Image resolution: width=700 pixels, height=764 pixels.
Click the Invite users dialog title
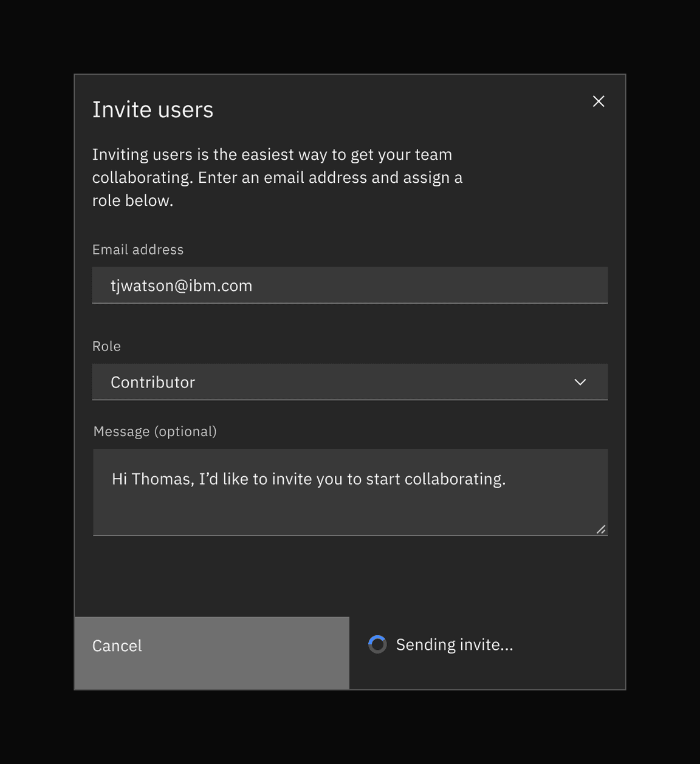(153, 109)
